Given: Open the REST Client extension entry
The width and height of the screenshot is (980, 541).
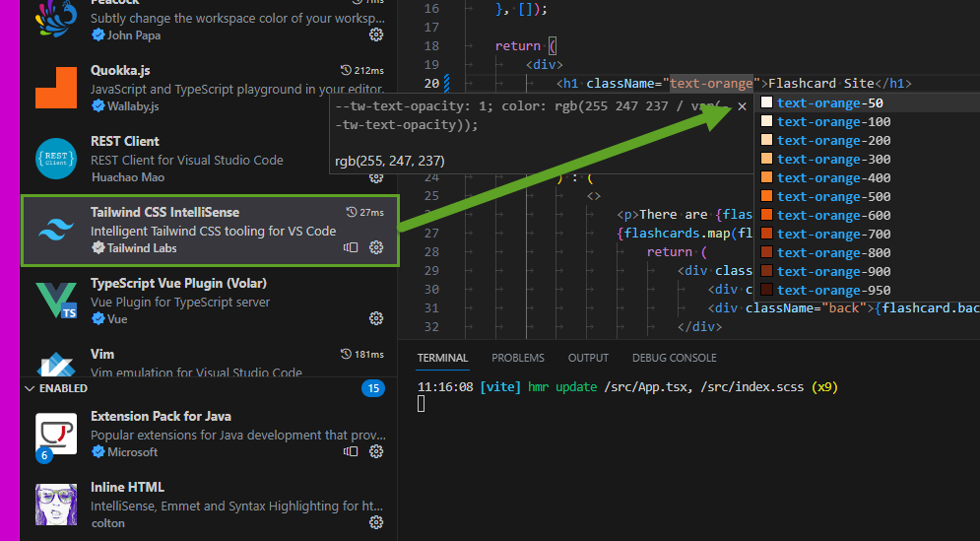Looking at the screenshot, I should coord(210,159).
